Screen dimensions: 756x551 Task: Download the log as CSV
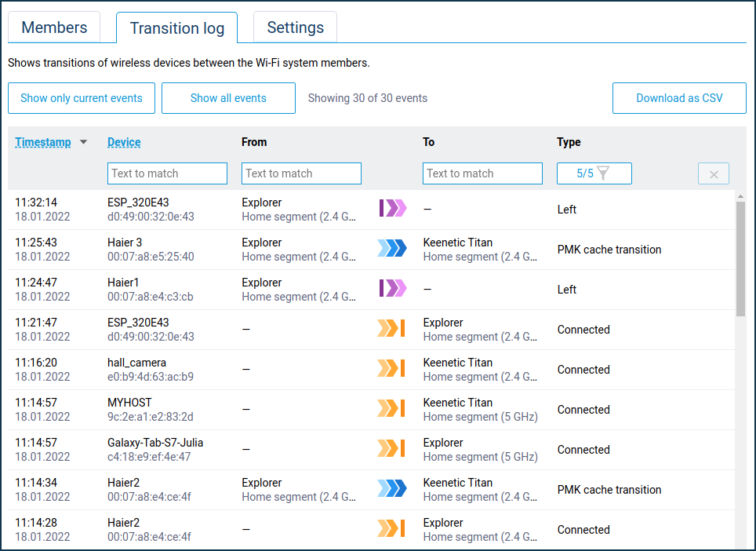click(x=679, y=98)
